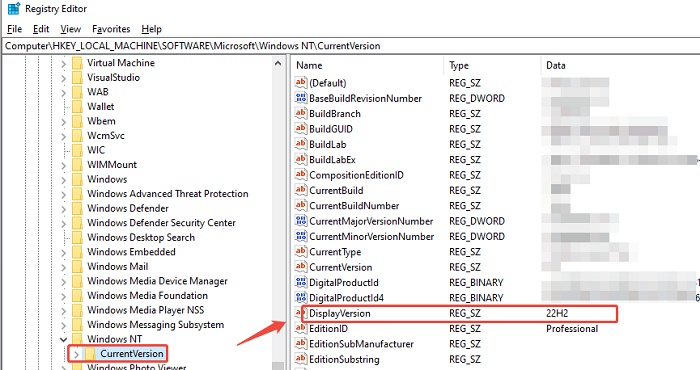The image size is (700, 370).
Task: Select the CurrentVersion key
Action: [132, 354]
